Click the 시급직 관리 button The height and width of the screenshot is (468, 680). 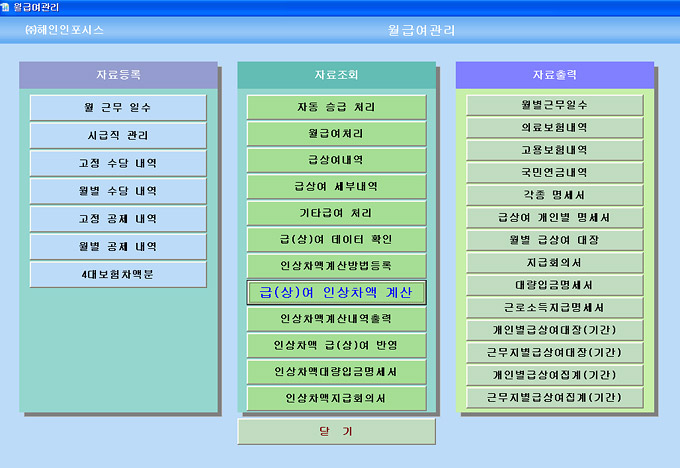tap(118, 135)
